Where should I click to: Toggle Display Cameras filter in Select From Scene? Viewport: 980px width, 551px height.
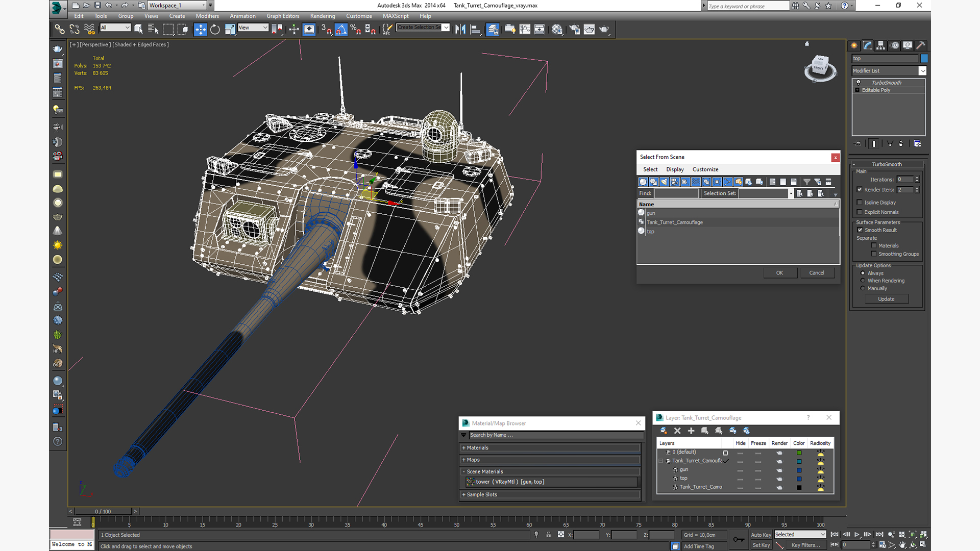[675, 182]
